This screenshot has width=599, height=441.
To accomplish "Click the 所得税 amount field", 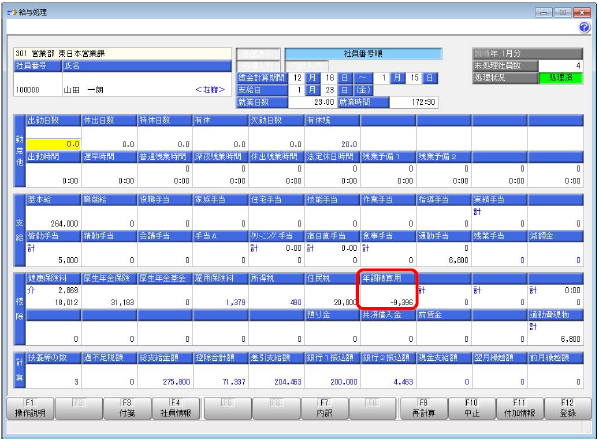I will coord(276,296).
